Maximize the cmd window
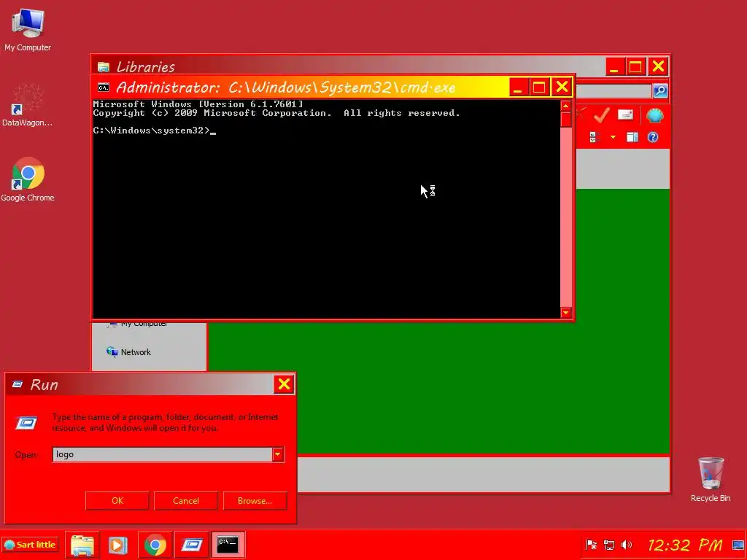The height and width of the screenshot is (560, 747). click(539, 87)
